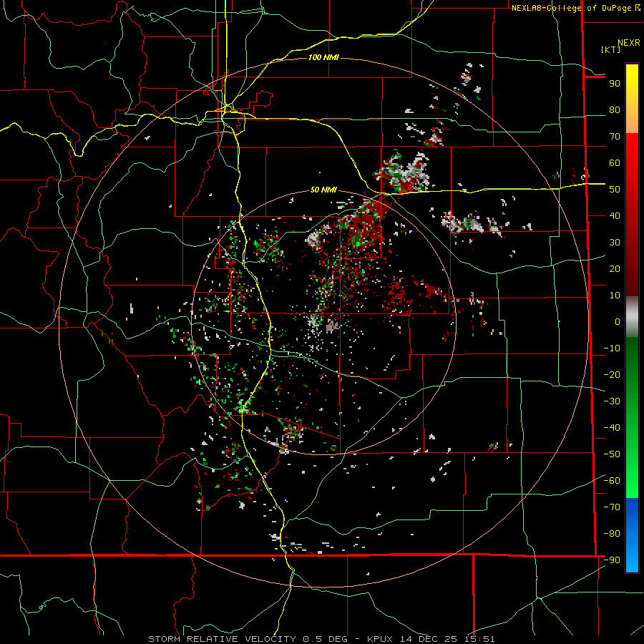Image resolution: width=644 pixels, height=644 pixels.
Task: Click the "50 NMI" range ring label
Action: tap(323, 190)
